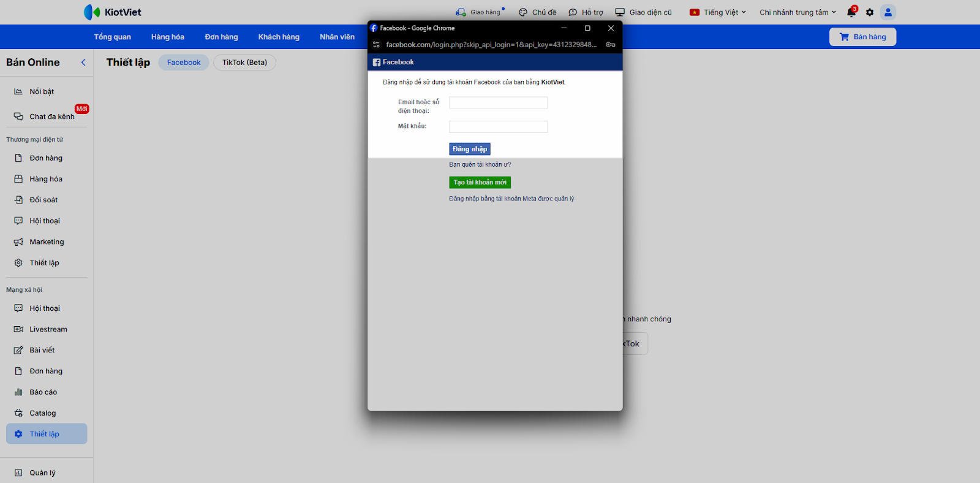Open the Meta managed account login link
The width and height of the screenshot is (980, 483).
tap(511, 199)
